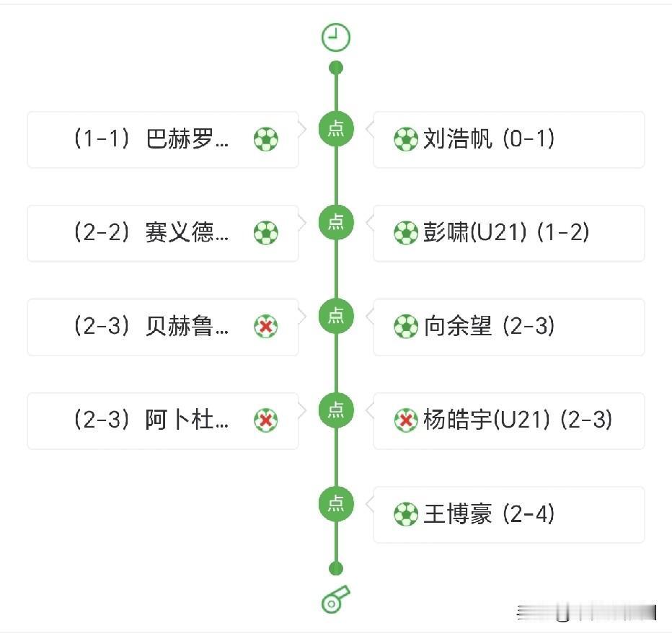This screenshot has width=672, height=636.
Task: Click the clock icon at timeline top
Action: click(336, 37)
